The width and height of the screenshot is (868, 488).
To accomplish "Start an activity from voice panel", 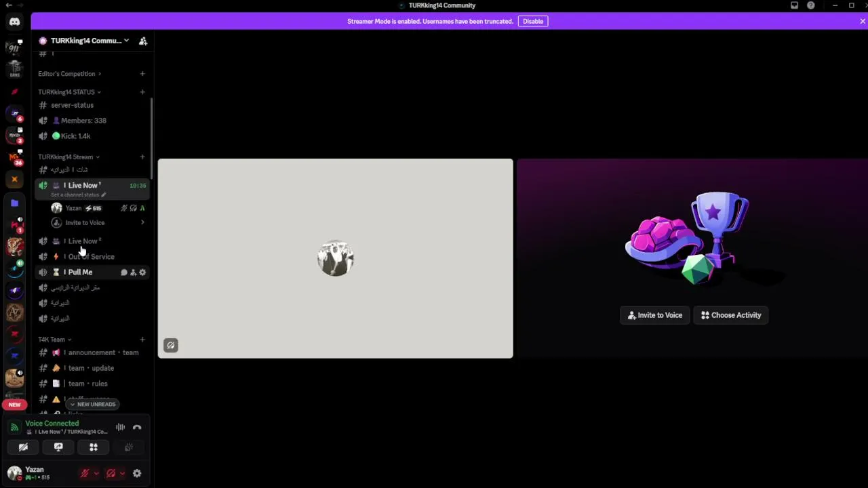I will pyautogui.click(x=94, y=447).
